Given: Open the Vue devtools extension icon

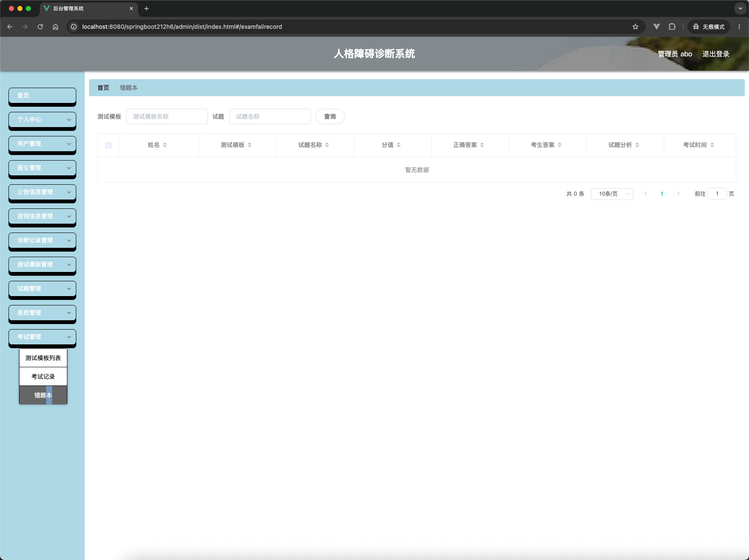Looking at the screenshot, I should pos(657,27).
